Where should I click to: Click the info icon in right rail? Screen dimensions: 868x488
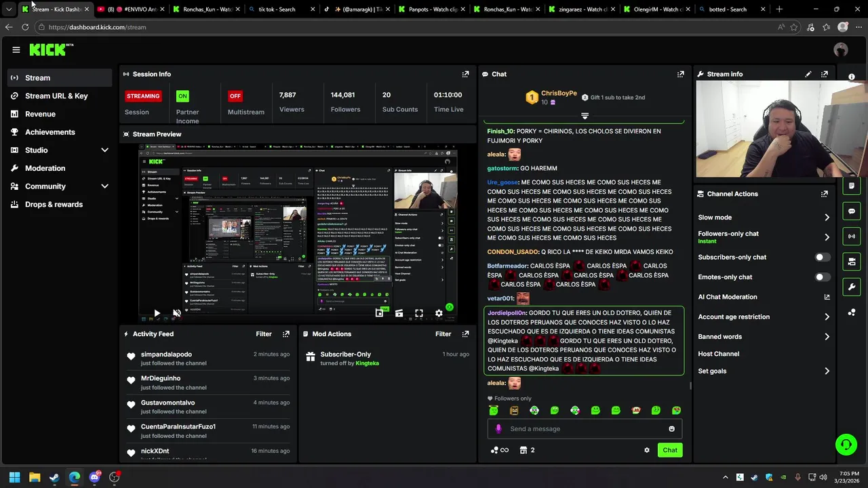(x=852, y=77)
